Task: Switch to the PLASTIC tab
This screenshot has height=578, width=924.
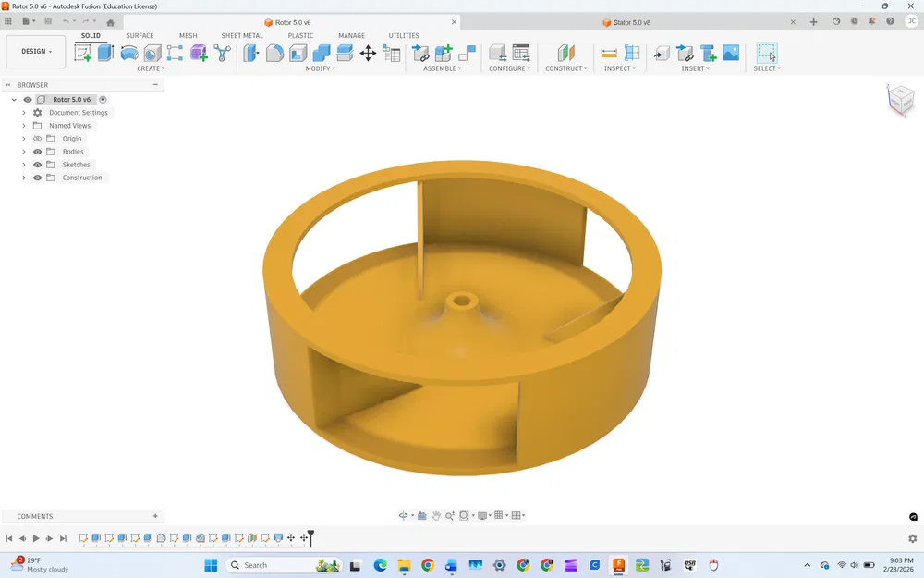Action: [300, 35]
